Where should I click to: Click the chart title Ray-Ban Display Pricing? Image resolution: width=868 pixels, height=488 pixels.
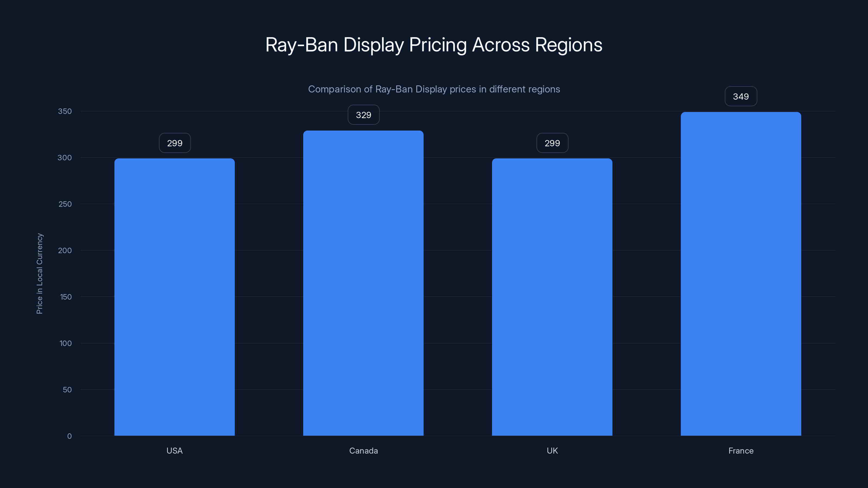coord(434,45)
